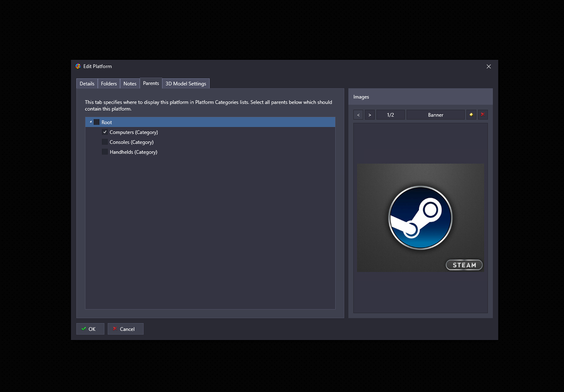The height and width of the screenshot is (392, 564).
Task: Close the Edit Platform dialog
Action: point(489,66)
